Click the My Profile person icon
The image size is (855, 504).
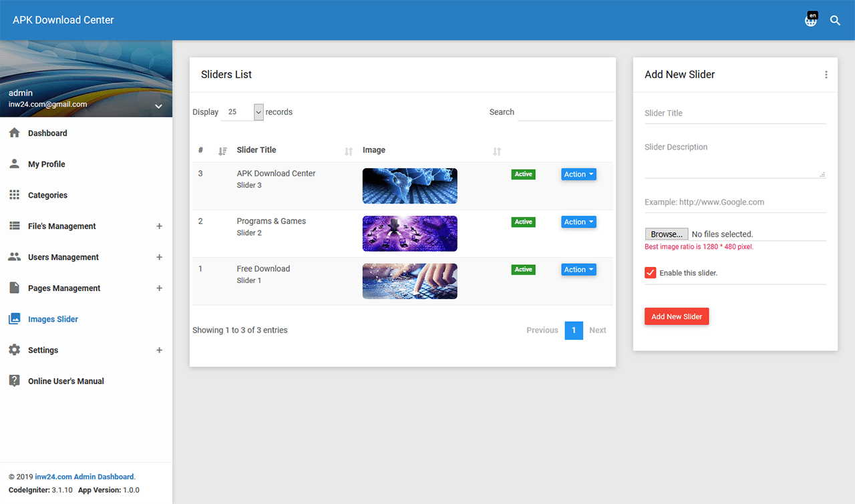tap(14, 164)
